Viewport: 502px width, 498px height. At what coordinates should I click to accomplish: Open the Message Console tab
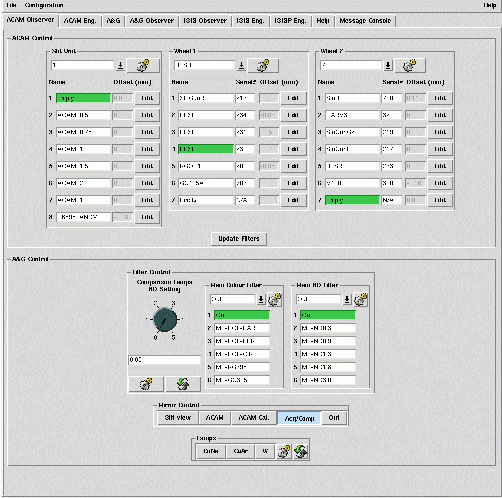(365, 21)
